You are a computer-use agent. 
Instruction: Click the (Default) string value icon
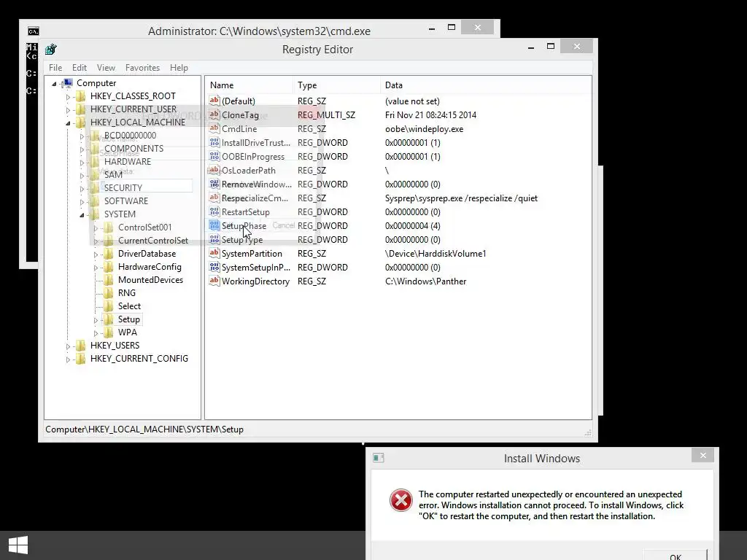click(x=214, y=101)
